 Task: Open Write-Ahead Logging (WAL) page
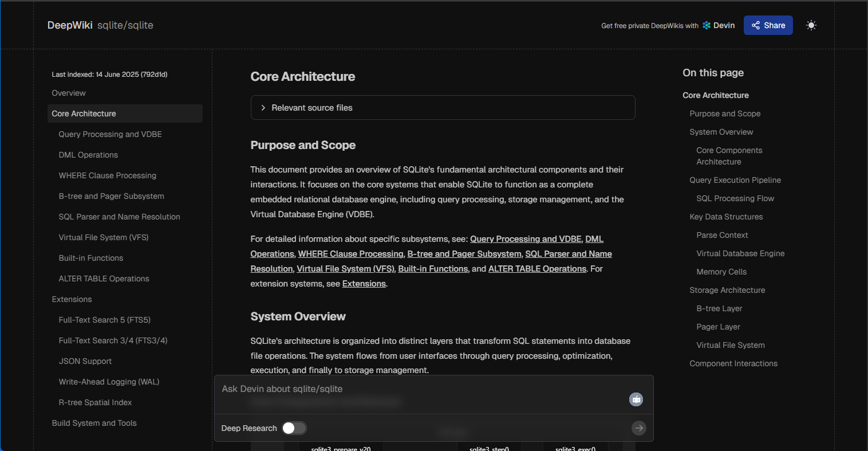coord(109,382)
